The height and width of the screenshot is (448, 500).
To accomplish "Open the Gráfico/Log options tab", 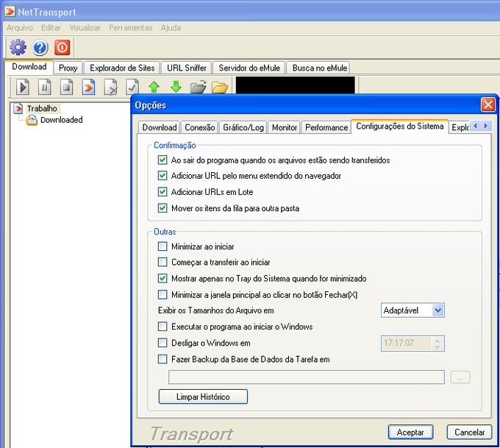I will click(243, 127).
